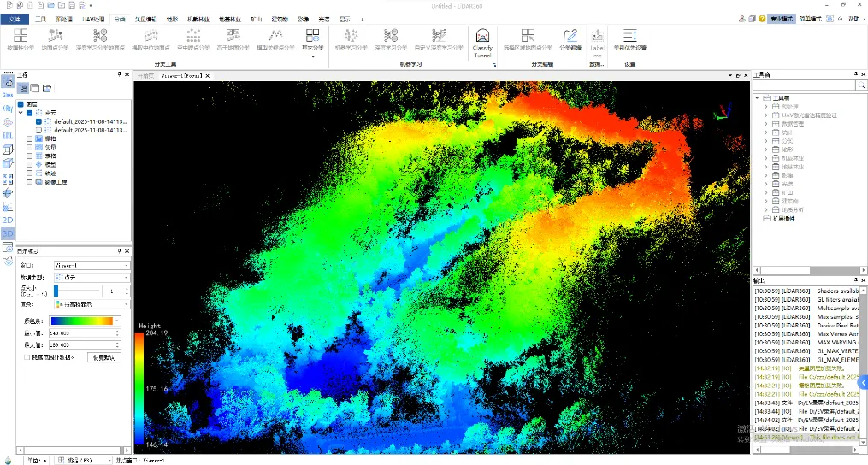
Task: Toggle checkbox beside 恢复默认 button
Action: [x=27, y=357]
